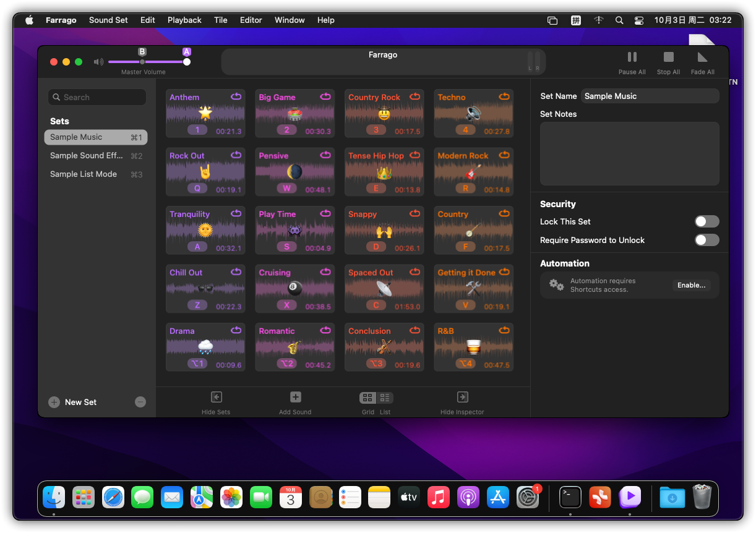Click the Search sets field
Image resolution: width=756 pixels, height=533 pixels.
(97, 97)
